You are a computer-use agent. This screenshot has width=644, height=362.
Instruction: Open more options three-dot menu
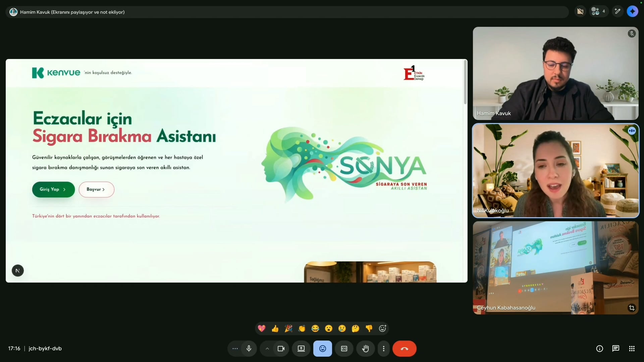point(384,349)
